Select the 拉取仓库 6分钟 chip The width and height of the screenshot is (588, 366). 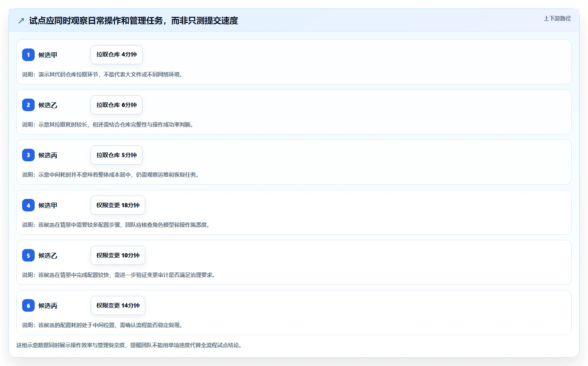tap(117, 105)
